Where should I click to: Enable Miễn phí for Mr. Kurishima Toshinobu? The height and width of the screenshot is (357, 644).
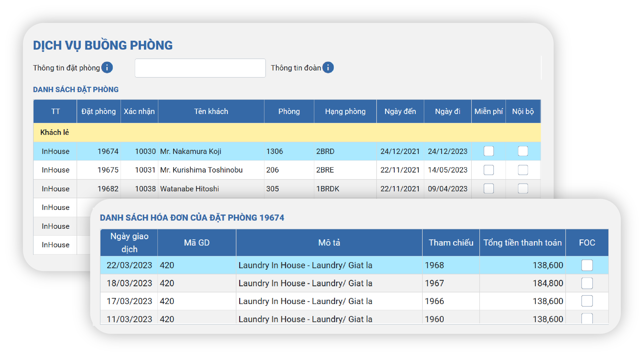pos(488,170)
